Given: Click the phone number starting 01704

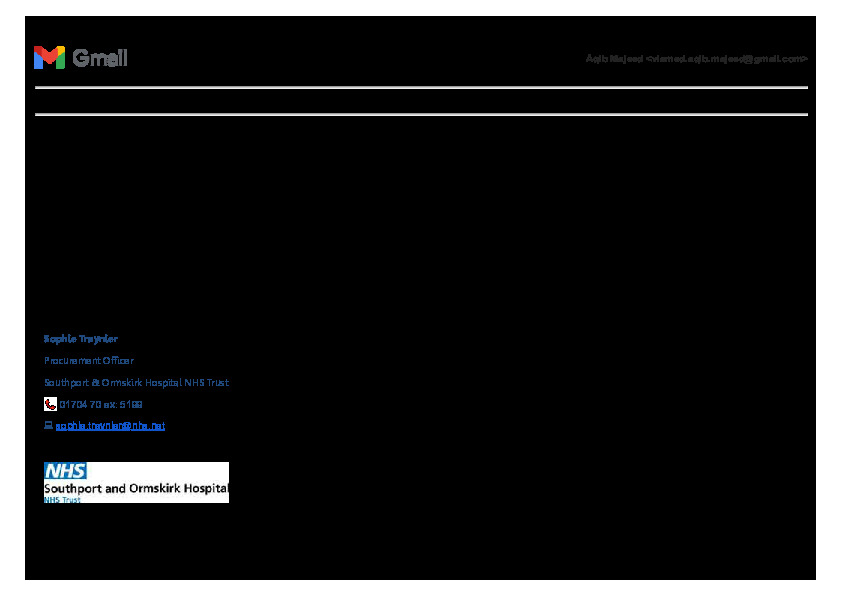Looking at the screenshot, I should click(80, 405).
